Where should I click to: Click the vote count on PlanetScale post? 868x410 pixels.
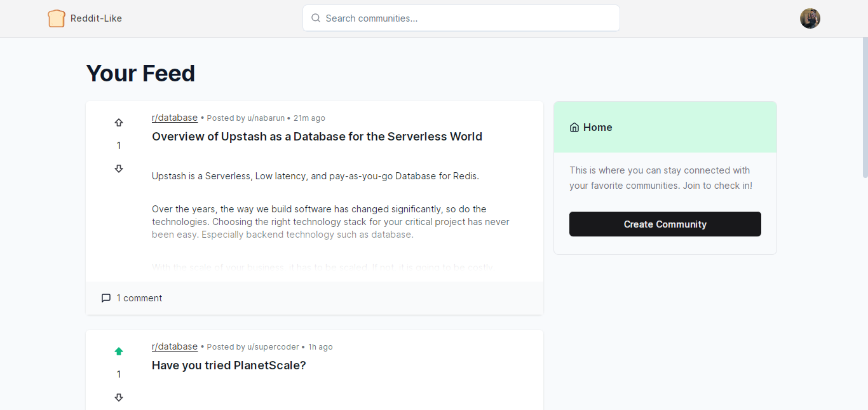click(x=119, y=374)
